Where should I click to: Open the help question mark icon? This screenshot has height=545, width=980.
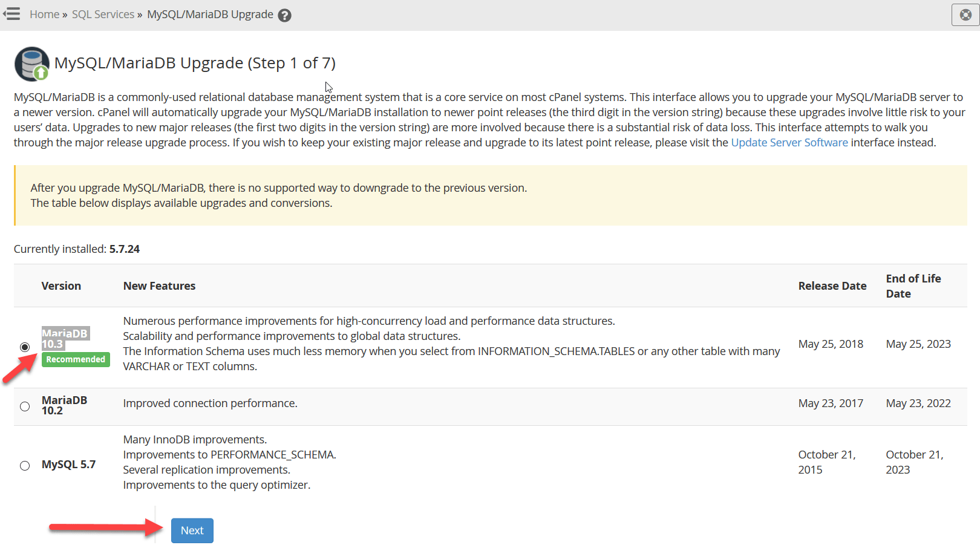coord(284,15)
